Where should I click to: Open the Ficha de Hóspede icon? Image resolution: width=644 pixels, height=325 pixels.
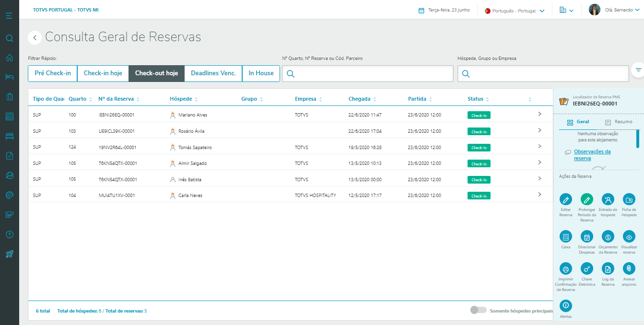coord(629,199)
